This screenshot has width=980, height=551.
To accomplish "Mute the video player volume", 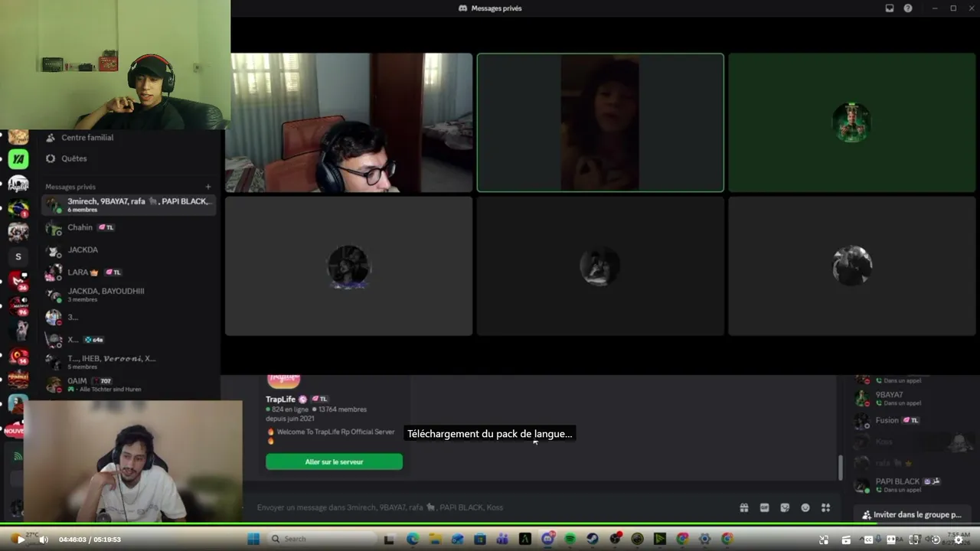I will (x=44, y=540).
